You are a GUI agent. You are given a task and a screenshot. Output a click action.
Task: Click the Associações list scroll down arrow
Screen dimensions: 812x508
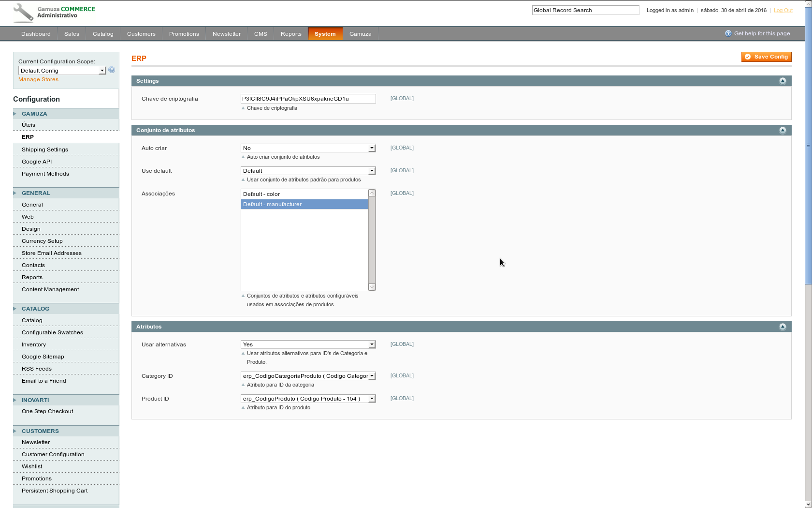[x=372, y=287]
